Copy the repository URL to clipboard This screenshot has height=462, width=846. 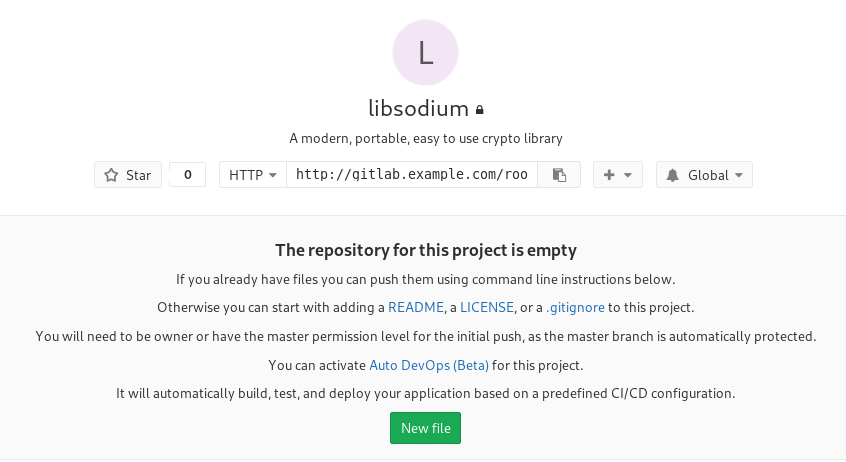559,175
